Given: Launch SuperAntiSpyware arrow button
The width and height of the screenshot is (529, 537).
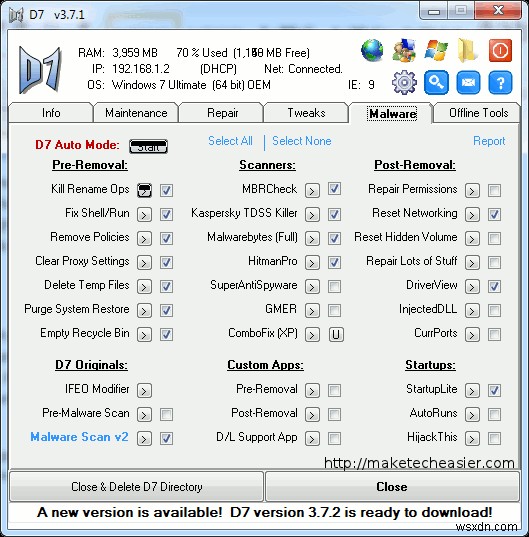Looking at the screenshot, I should pos(312,287).
